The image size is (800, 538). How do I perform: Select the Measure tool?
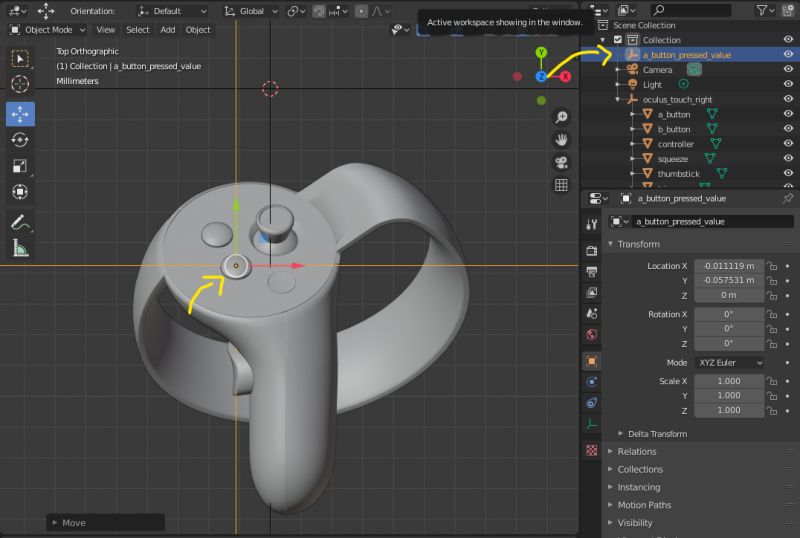click(x=20, y=249)
